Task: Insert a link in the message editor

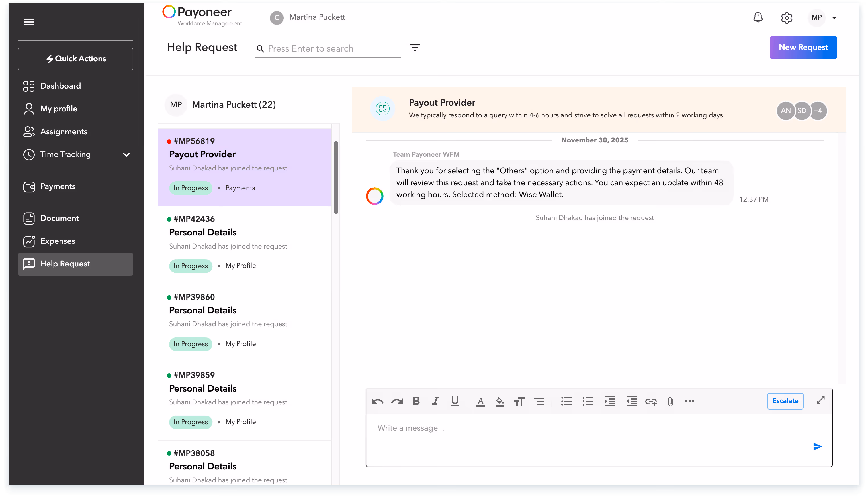Action: tap(650, 401)
